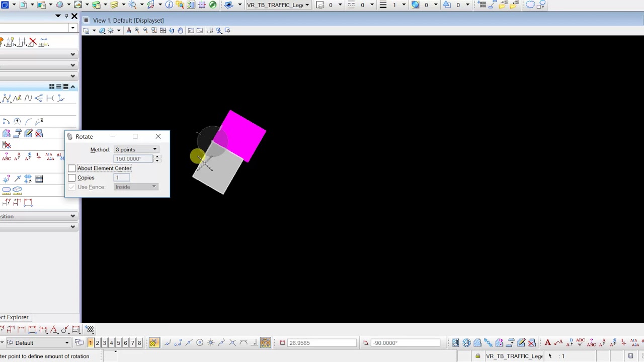Tick the About Element Center checkbox
644x362 pixels.
click(x=71, y=168)
